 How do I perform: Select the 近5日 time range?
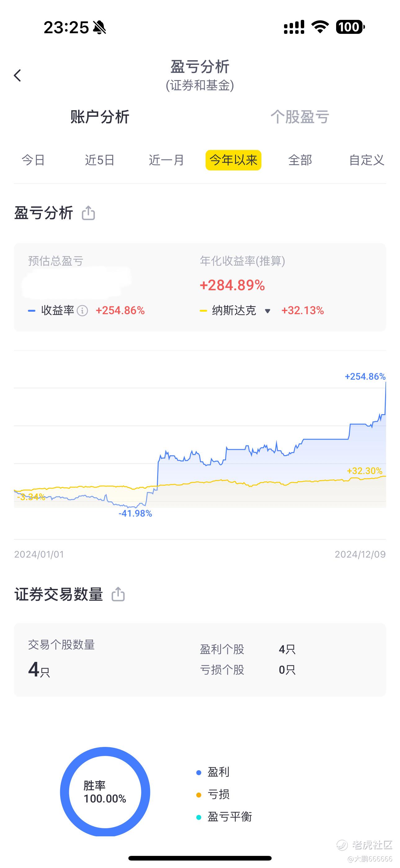click(x=100, y=160)
